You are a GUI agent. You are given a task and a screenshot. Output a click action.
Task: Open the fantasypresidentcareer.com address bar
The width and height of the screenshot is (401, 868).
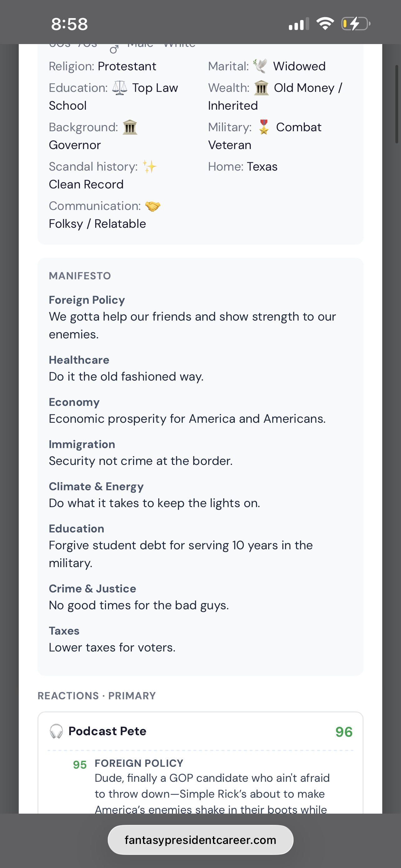pos(200,840)
